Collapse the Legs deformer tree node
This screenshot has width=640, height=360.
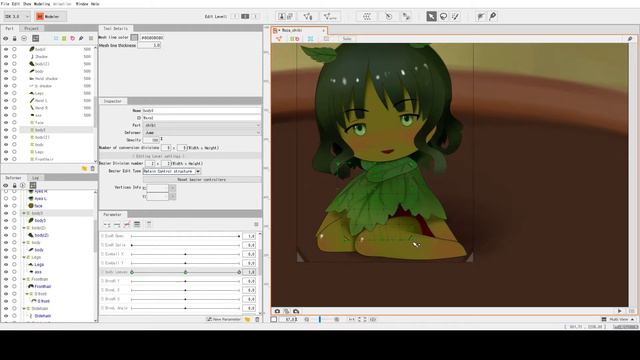24,257
